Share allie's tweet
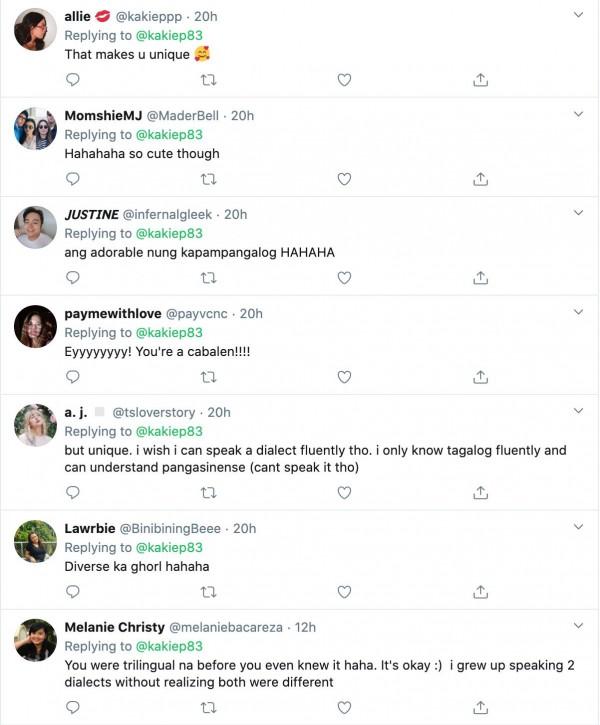The width and height of the screenshot is (600, 725). pos(480,80)
